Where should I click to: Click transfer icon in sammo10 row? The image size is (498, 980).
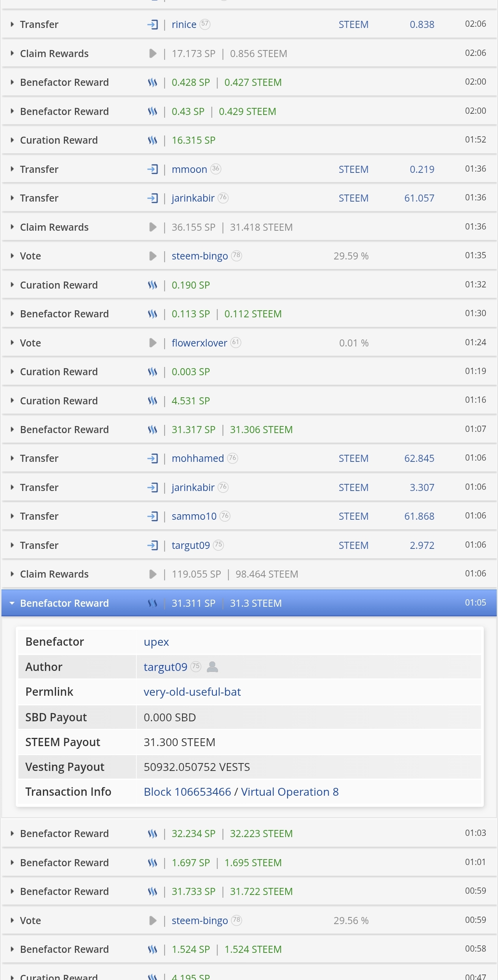[x=152, y=516]
